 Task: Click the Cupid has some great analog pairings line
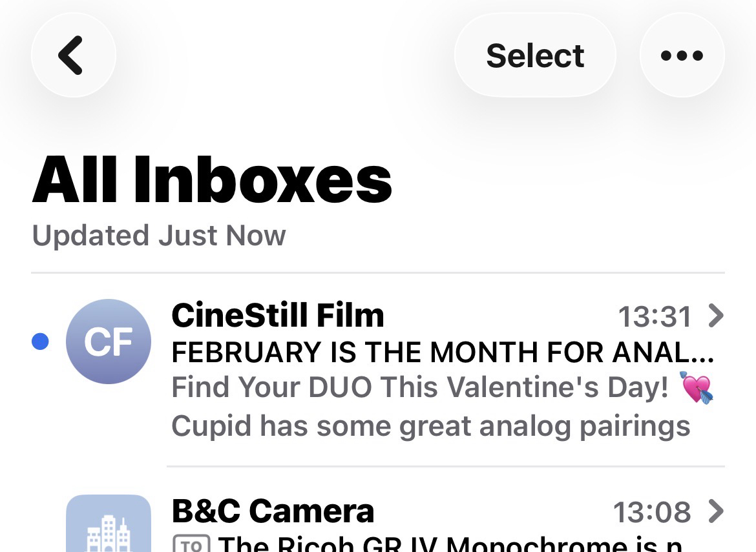430,425
